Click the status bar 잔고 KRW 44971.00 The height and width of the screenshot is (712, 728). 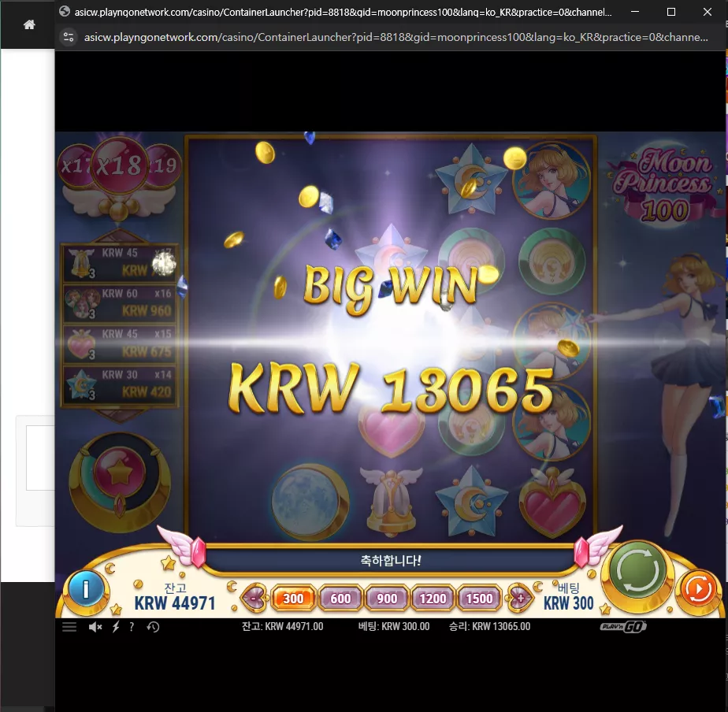[x=282, y=627]
